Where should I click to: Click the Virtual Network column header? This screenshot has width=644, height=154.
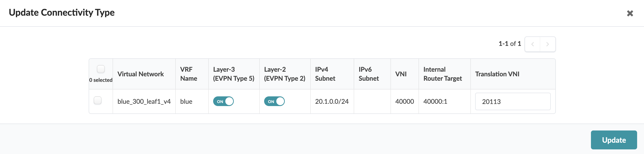pos(141,74)
